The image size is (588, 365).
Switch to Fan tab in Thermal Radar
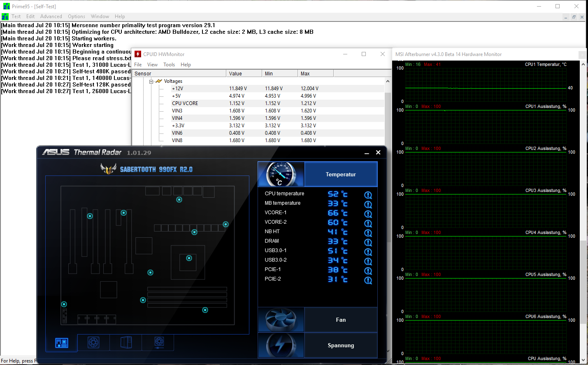(341, 320)
